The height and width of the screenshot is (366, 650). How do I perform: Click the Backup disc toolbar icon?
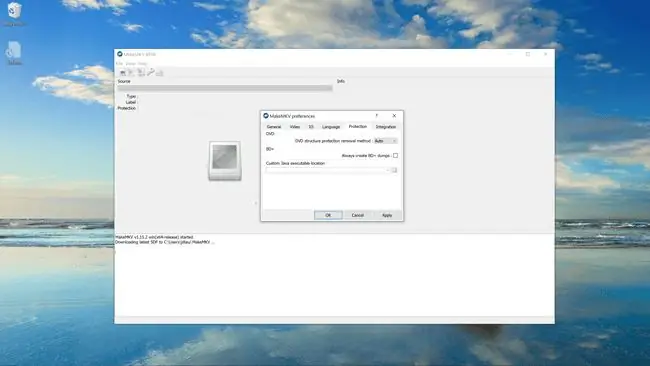[x=141, y=73]
